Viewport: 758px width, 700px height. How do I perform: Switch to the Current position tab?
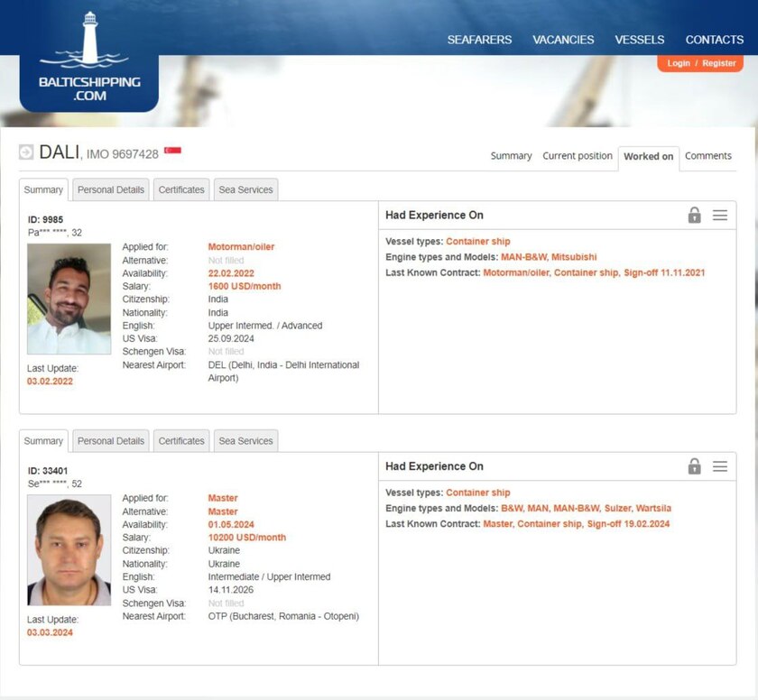click(577, 156)
